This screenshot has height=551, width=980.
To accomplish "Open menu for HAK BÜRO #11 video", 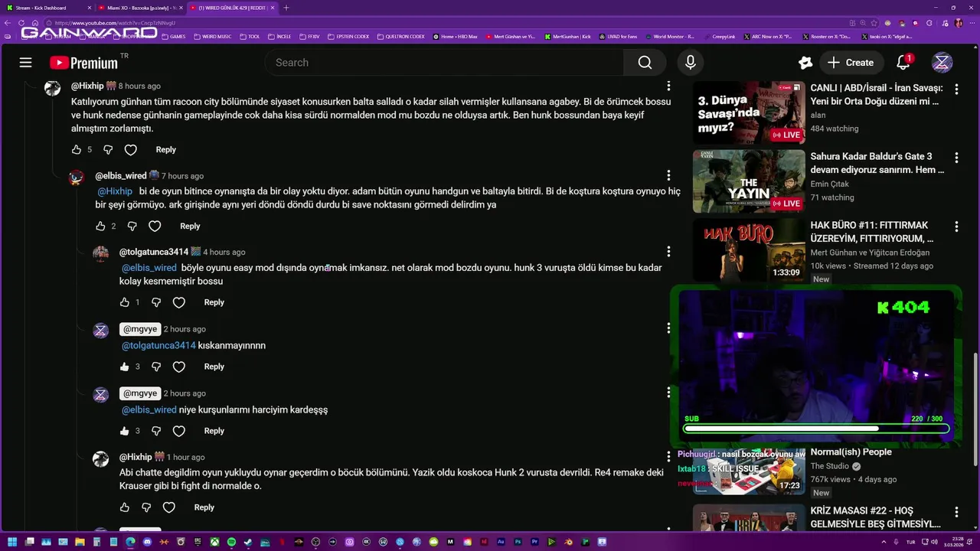I will pos(956,227).
